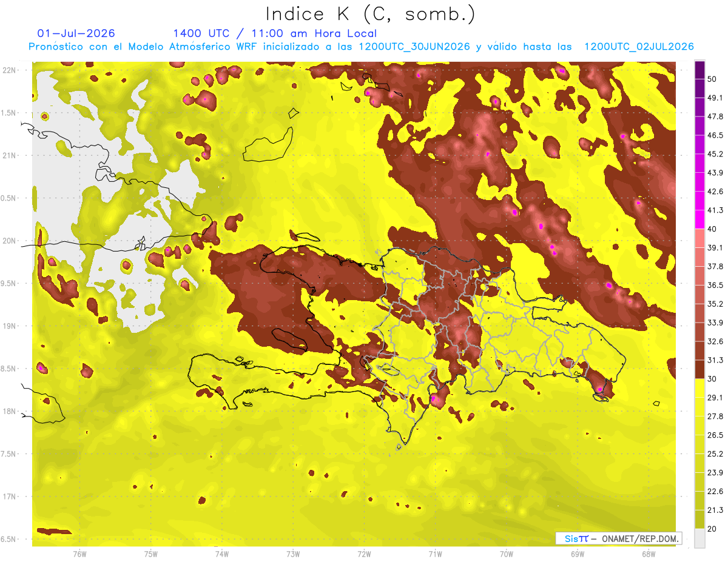Click the light grey swatch below the 20 label
This screenshot has width=728, height=562.
(x=699, y=538)
